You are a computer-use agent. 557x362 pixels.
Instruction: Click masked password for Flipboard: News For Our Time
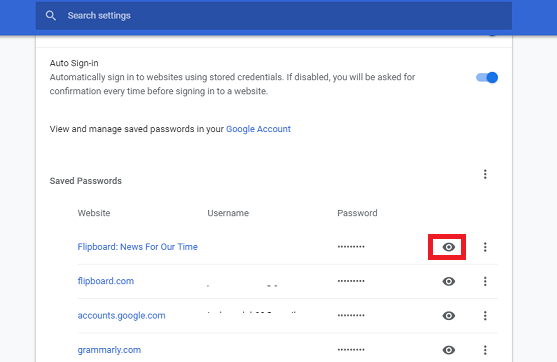[351, 247]
